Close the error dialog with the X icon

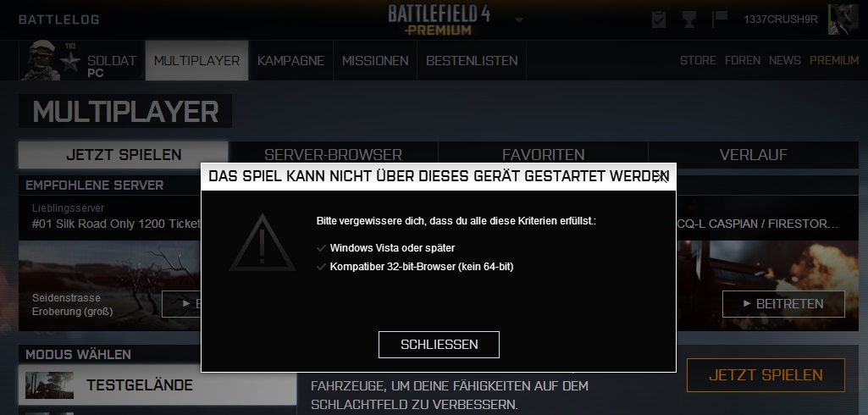tap(661, 177)
